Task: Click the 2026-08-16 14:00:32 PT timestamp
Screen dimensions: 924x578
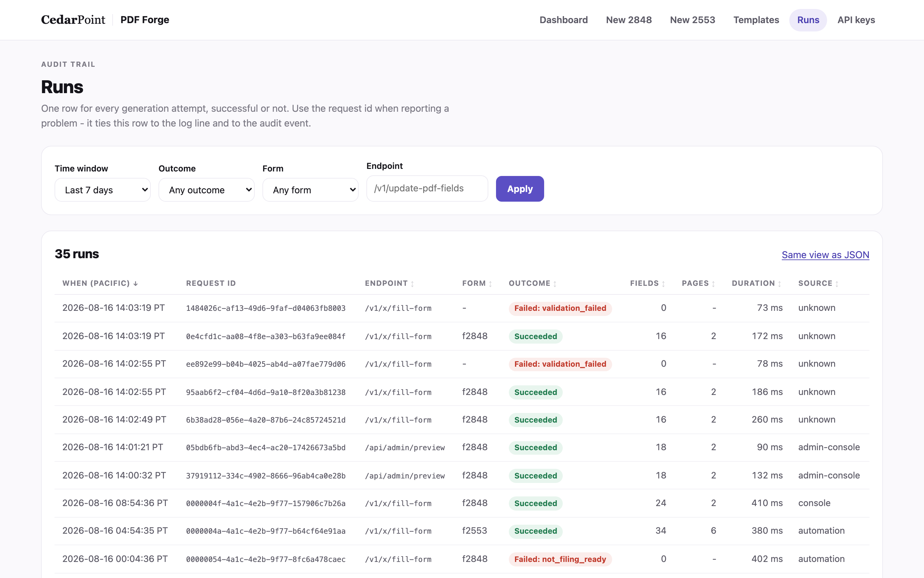Action: pyautogui.click(x=114, y=475)
